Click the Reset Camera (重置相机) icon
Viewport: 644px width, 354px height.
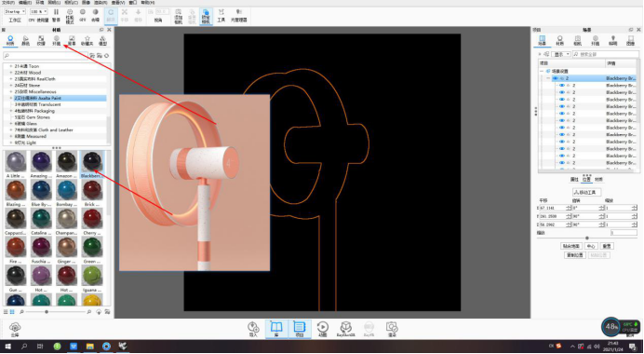[x=192, y=16]
